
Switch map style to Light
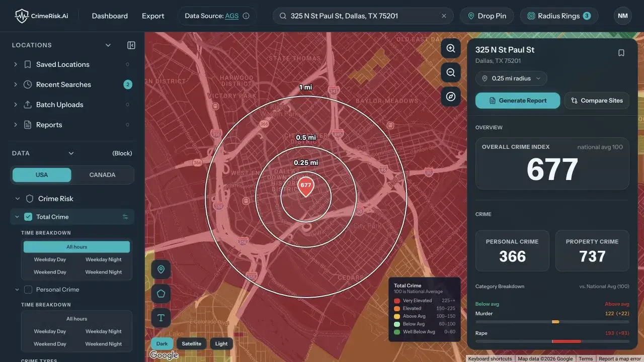tap(221, 344)
